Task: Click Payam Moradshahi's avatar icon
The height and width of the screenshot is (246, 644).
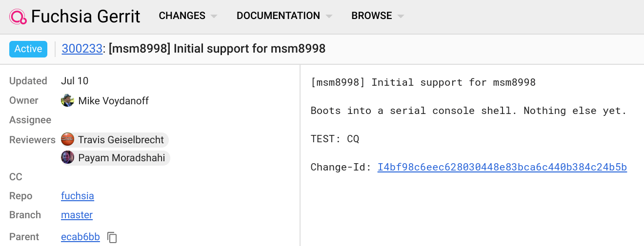Action: coord(67,158)
